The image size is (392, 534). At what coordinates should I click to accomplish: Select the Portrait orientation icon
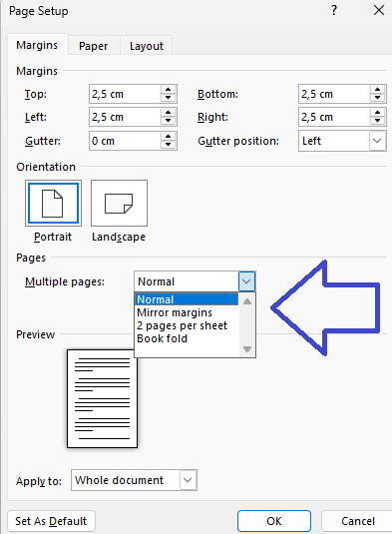coord(53,203)
